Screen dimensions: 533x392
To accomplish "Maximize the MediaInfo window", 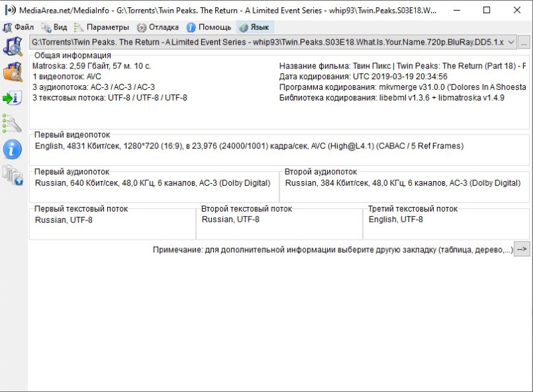I will (486, 10).
